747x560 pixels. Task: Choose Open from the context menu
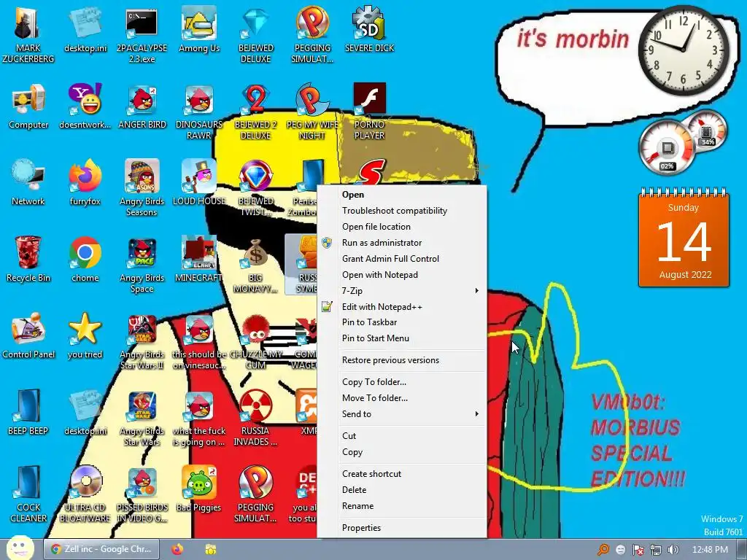[402, 194]
